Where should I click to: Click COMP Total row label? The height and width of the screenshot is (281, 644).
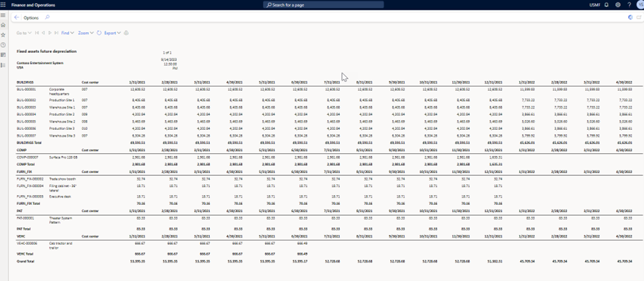pyautogui.click(x=26, y=164)
